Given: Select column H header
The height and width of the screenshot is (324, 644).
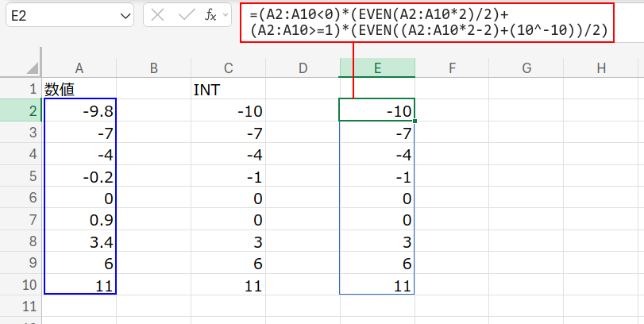Looking at the screenshot, I should click(x=600, y=68).
